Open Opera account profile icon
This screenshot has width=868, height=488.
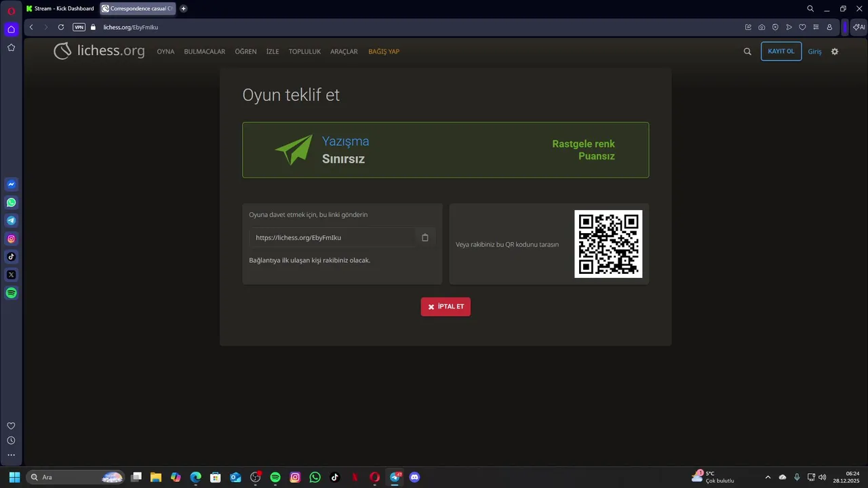[x=829, y=27]
